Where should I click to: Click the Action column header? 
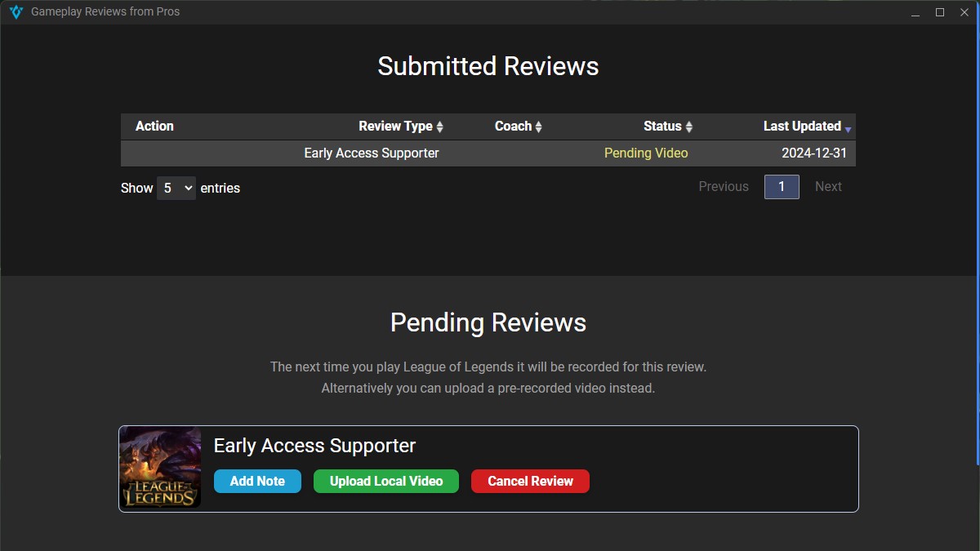154,127
